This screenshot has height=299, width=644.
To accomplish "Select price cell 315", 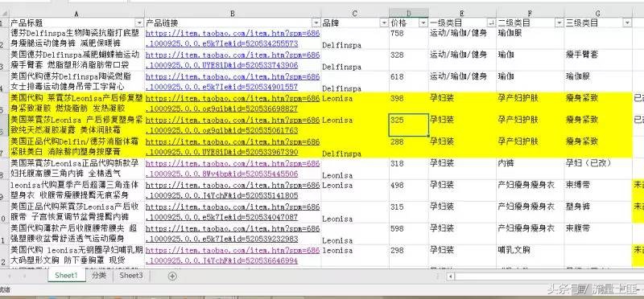I will point(409,212).
